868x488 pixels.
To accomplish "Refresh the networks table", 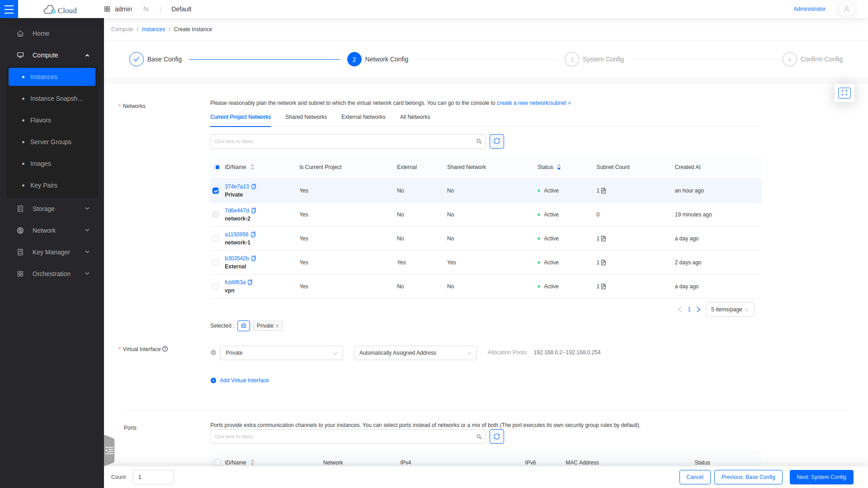I will (x=497, y=141).
